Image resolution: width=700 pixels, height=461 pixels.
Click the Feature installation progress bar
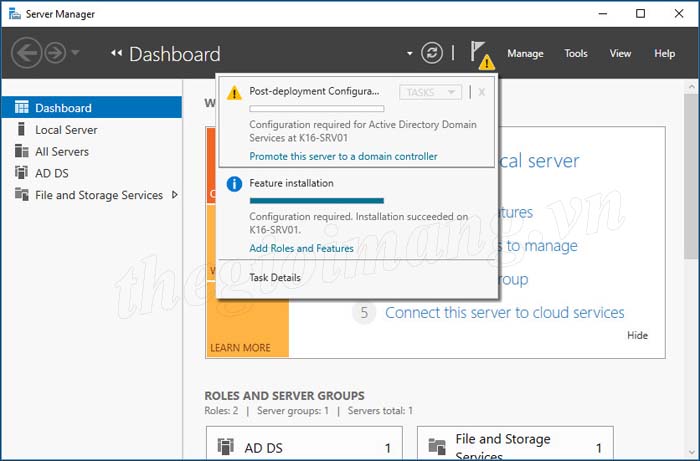(316, 200)
